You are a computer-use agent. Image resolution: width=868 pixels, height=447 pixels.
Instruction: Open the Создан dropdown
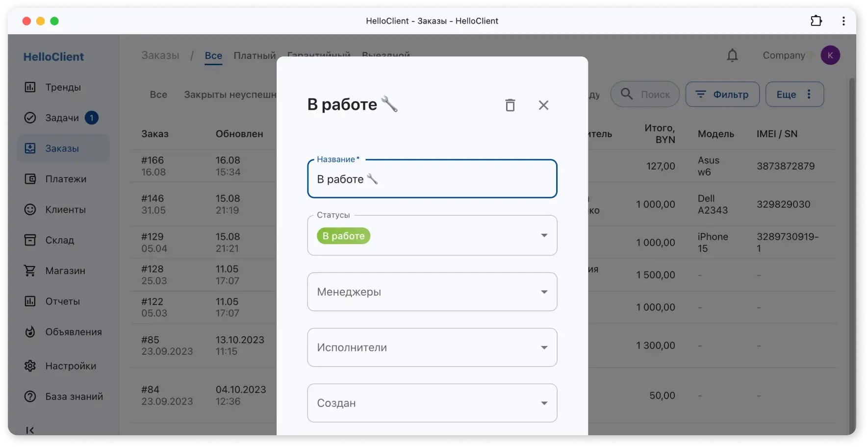(x=544, y=403)
